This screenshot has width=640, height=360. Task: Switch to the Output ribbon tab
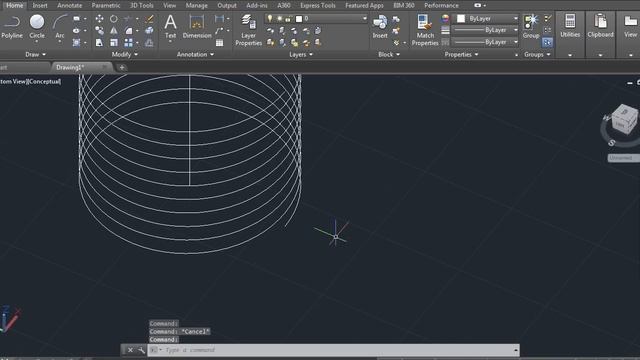coord(227,5)
